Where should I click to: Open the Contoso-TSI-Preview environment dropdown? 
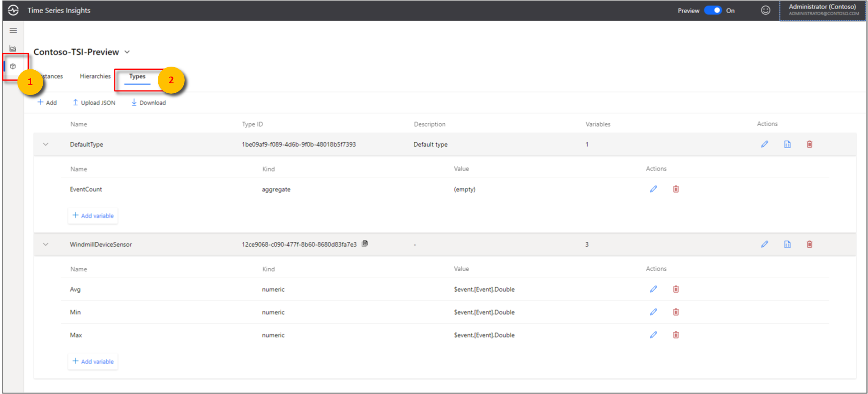[x=127, y=52]
